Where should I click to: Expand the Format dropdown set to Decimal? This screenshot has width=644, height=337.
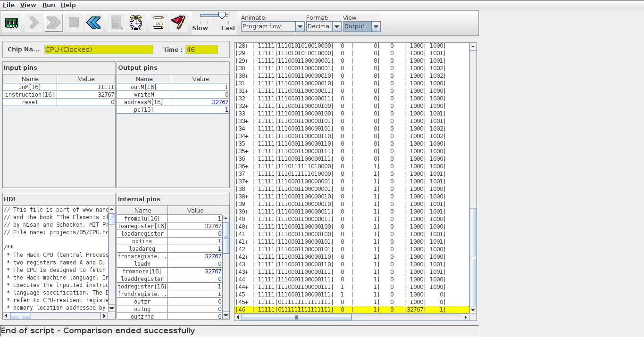coord(323,26)
